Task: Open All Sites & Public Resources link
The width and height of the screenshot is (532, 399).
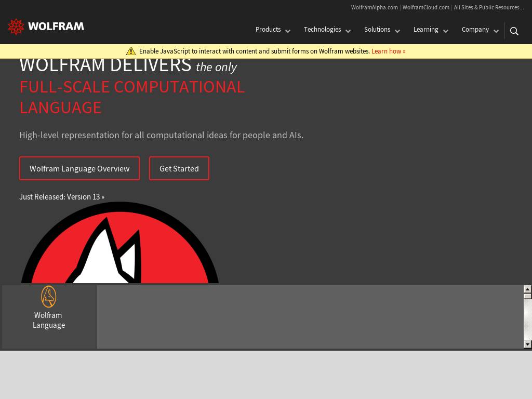Action: coord(488,7)
